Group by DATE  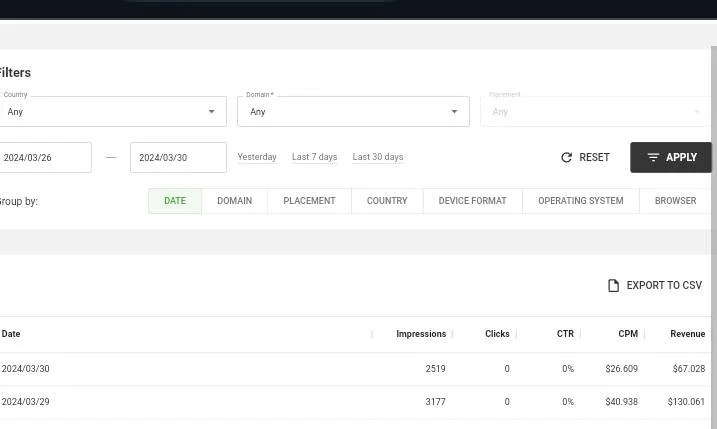[175, 201]
